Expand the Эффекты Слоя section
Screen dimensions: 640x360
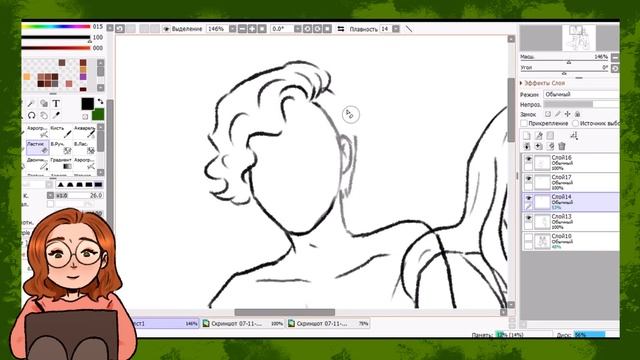pos(521,83)
